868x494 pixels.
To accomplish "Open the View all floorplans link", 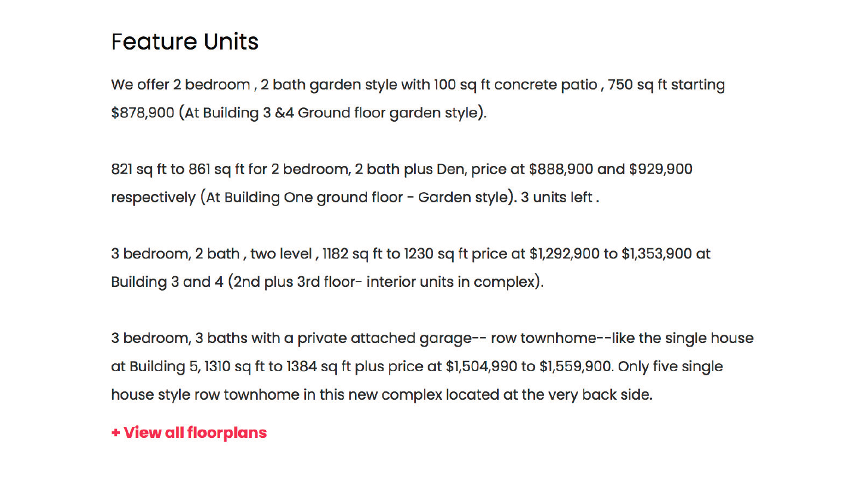I will [189, 433].
